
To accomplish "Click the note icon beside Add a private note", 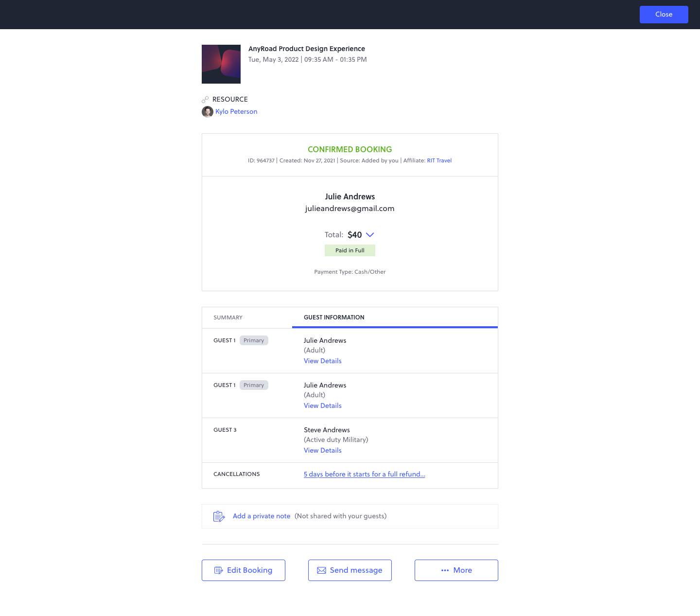I will pyautogui.click(x=219, y=516).
